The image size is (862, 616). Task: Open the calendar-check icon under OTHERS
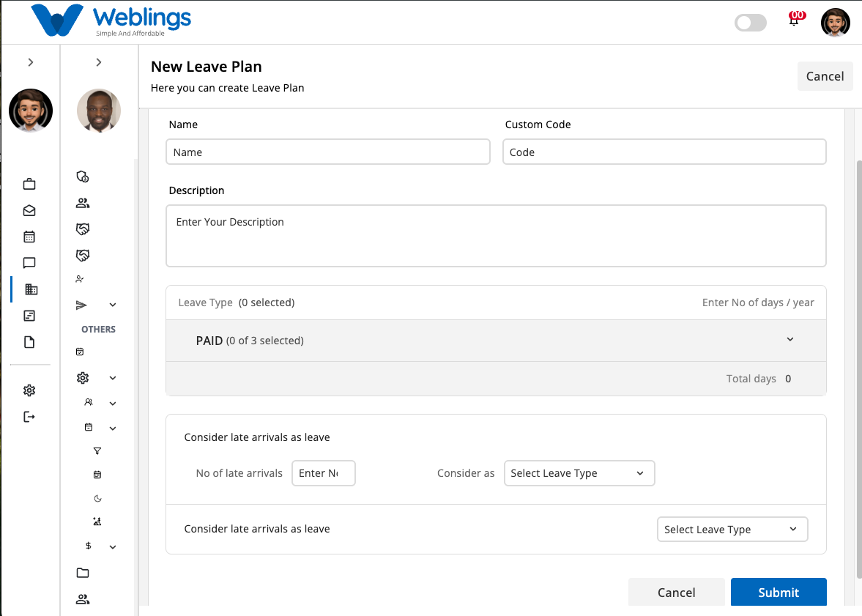pyautogui.click(x=80, y=352)
